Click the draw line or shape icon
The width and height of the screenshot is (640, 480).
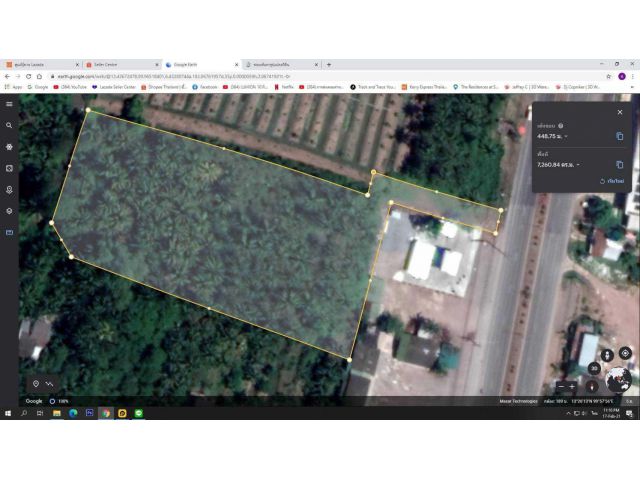(x=49, y=384)
